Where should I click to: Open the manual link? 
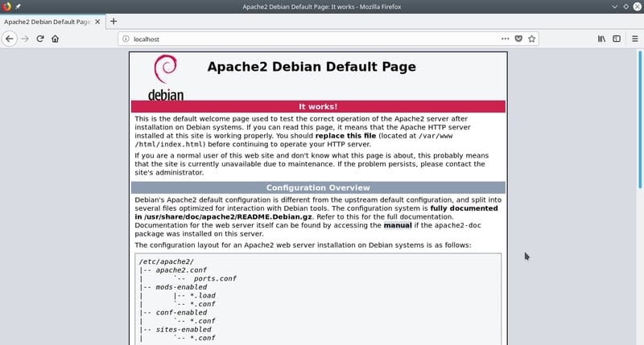398,225
